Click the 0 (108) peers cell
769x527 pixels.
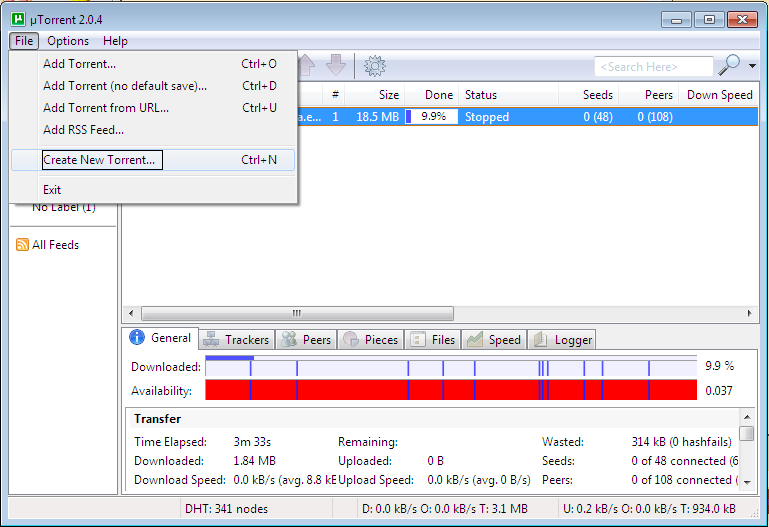(655, 117)
